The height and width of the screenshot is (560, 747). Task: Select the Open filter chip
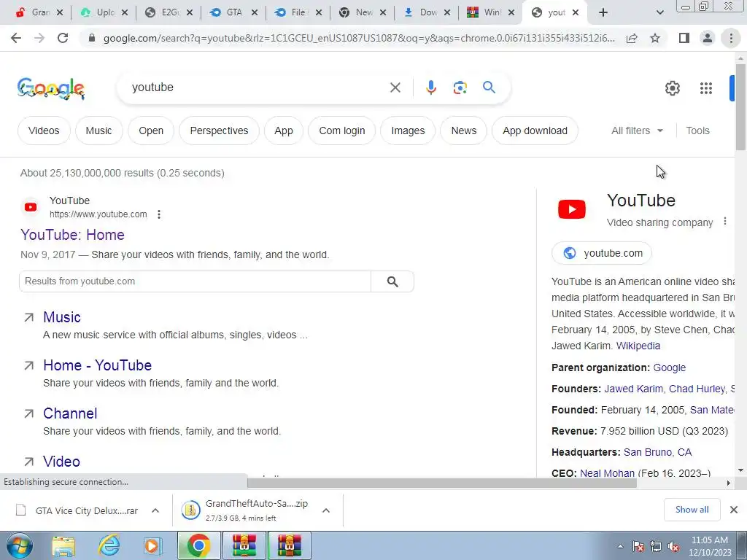coord(151,131)
